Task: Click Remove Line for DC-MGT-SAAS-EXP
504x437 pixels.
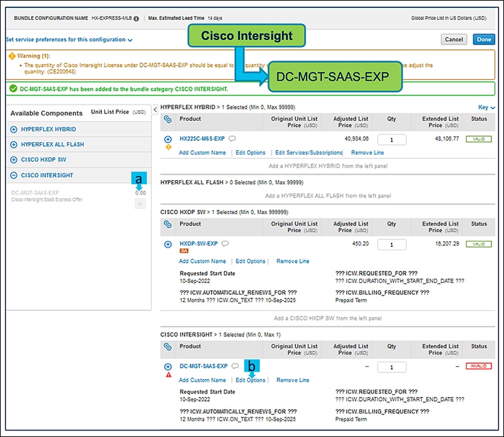Action: [293, 380]
